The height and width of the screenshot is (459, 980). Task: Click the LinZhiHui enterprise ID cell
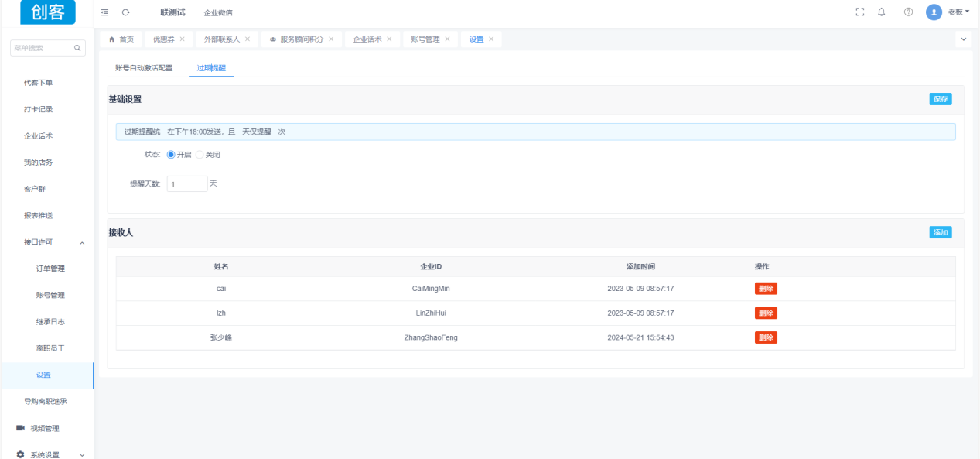click(x=431, y=313)
